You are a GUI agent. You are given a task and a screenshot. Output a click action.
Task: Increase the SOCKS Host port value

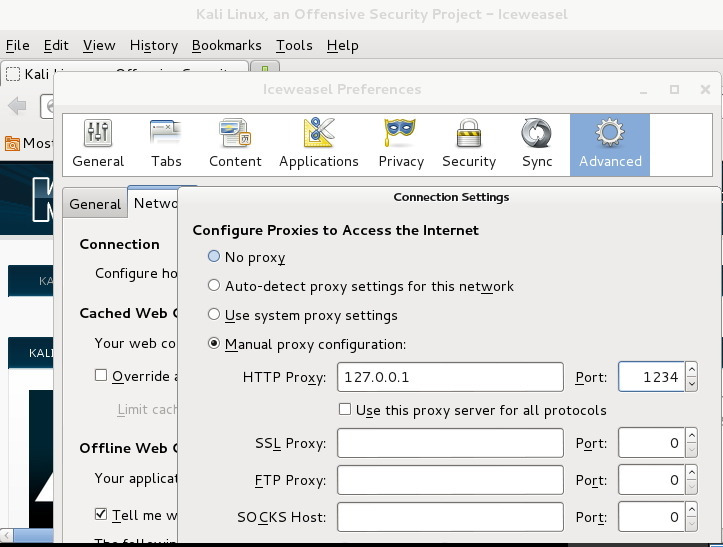click(x=691, y=509)
